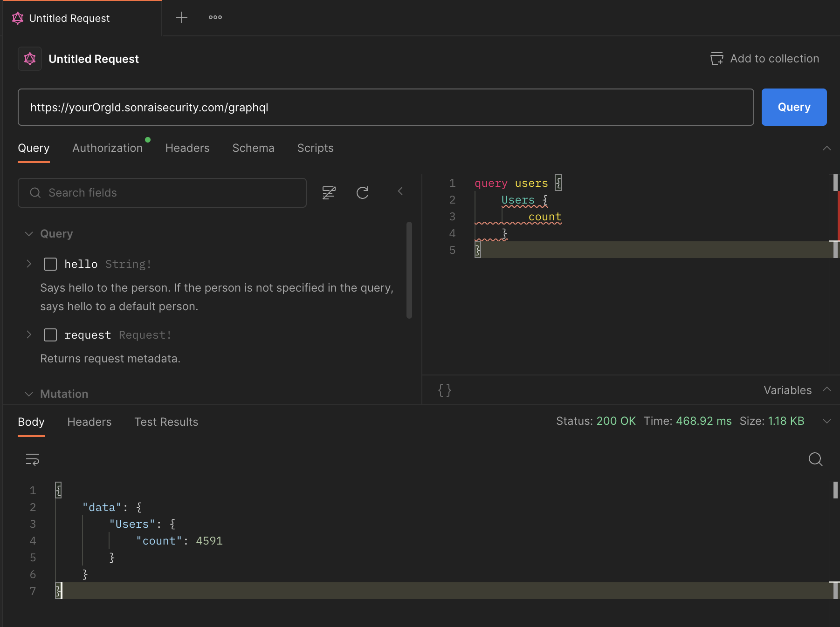Search the response with magnifier icon
This screenshot has width=840, height=627.
(815, 459)
